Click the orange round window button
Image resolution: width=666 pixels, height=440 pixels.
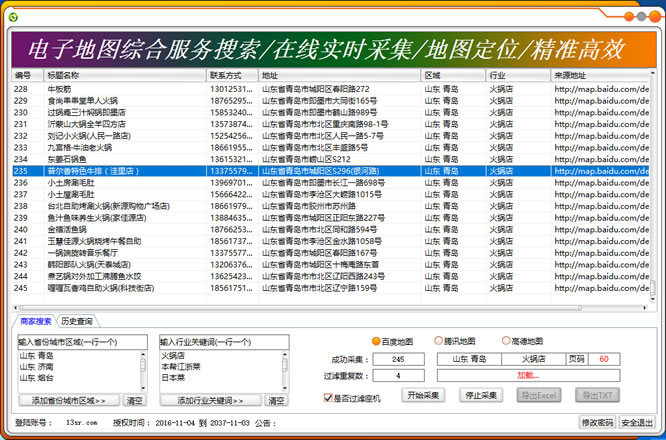point(628,17)
